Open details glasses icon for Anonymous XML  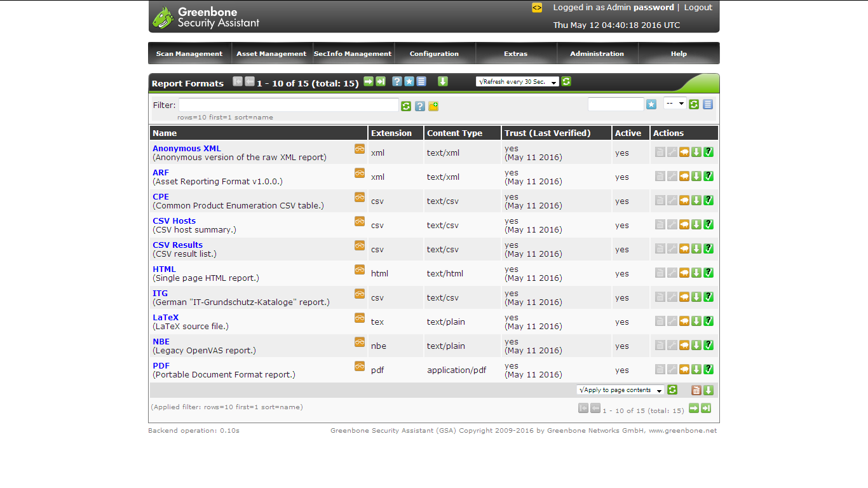[x=360, y=149]
